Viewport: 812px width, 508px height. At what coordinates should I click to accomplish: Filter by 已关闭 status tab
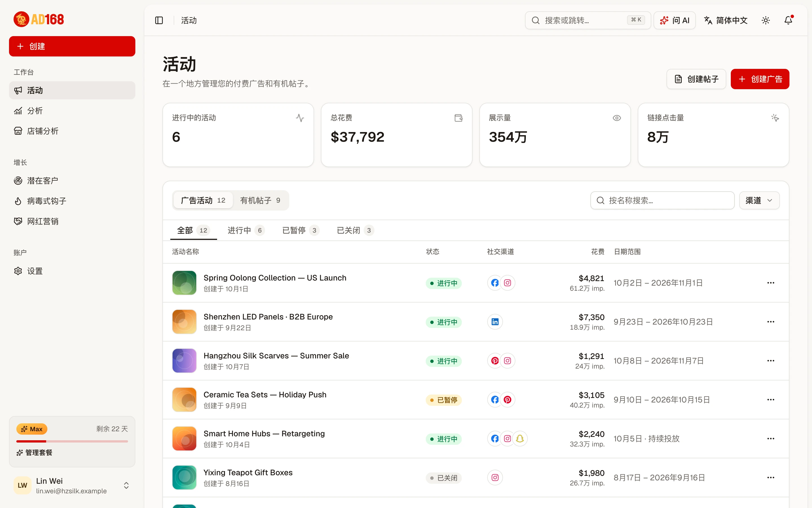[x=355, y=231]
